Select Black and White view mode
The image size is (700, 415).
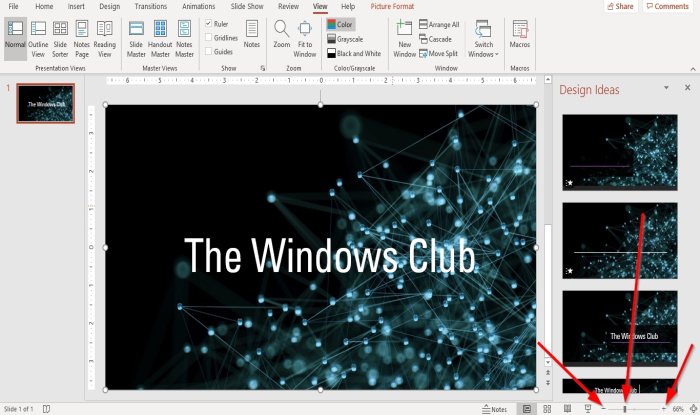[354, 54]
